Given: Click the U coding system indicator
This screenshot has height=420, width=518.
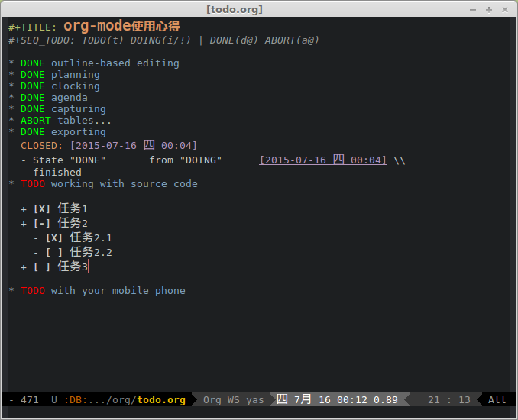Looking at the screenshot, I should click(x=53, y=400).
